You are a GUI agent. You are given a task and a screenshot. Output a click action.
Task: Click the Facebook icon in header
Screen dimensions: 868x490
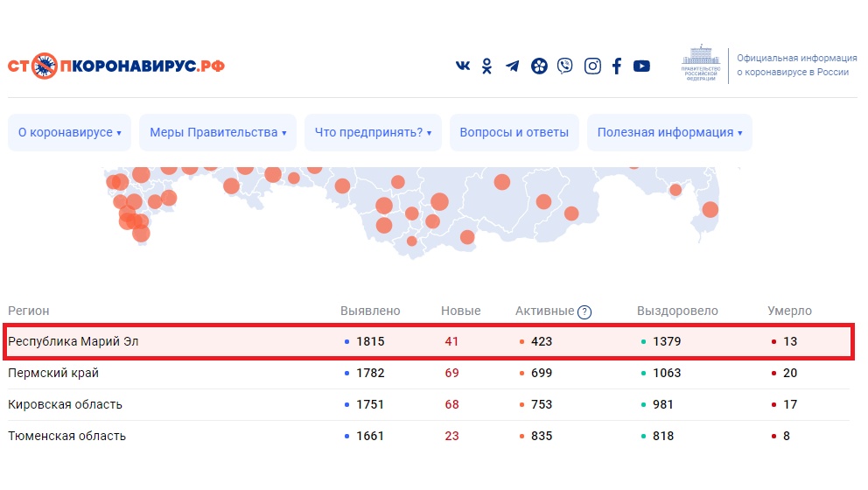pyautogui.click(x=617, y=66)
